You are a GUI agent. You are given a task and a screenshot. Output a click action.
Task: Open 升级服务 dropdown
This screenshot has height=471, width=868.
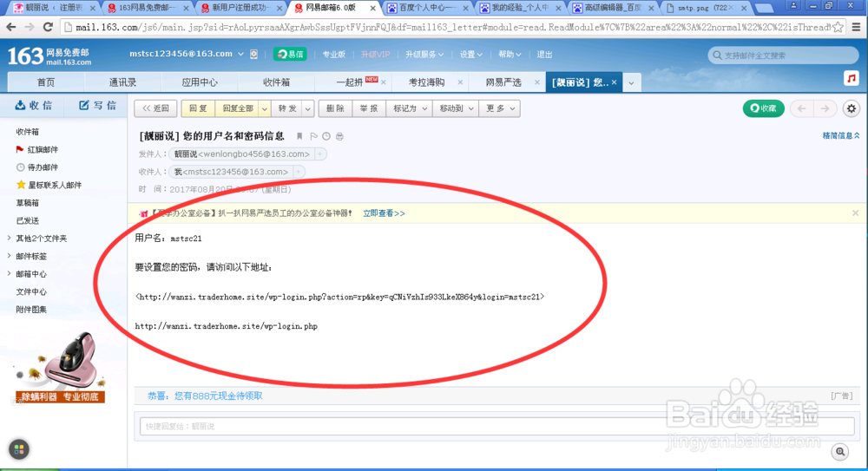pos(424,55)
